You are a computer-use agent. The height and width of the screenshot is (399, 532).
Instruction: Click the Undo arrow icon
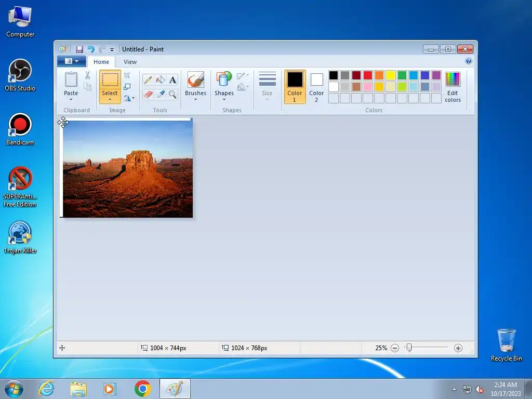91,49
